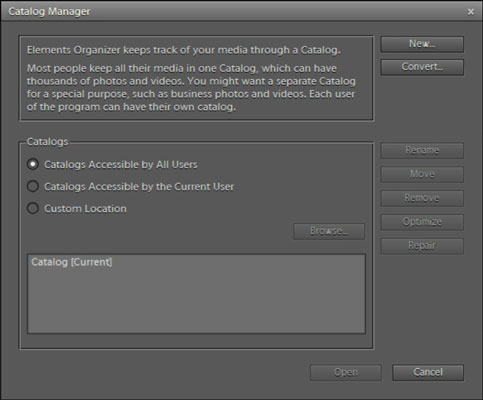Click the Rename button
Image resolution: width=483 pixels, height=400 pixels.
point(422,150)
